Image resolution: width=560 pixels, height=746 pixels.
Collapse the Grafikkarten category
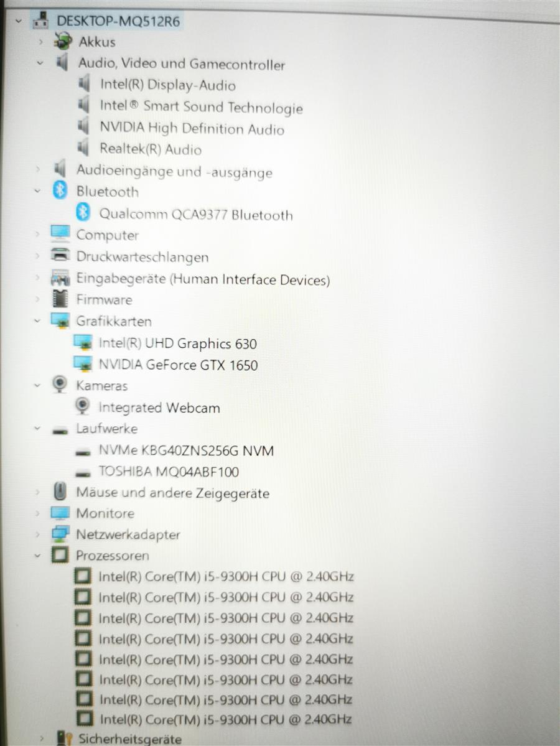(38, 321)
